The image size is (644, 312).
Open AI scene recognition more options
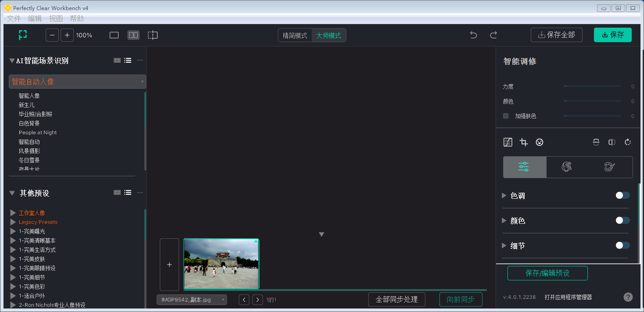pyautogui.click(x=140, y=61)
